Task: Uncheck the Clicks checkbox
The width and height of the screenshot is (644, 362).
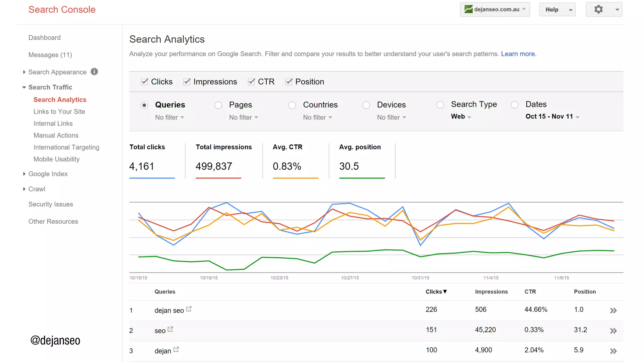Action: [144, 82]
